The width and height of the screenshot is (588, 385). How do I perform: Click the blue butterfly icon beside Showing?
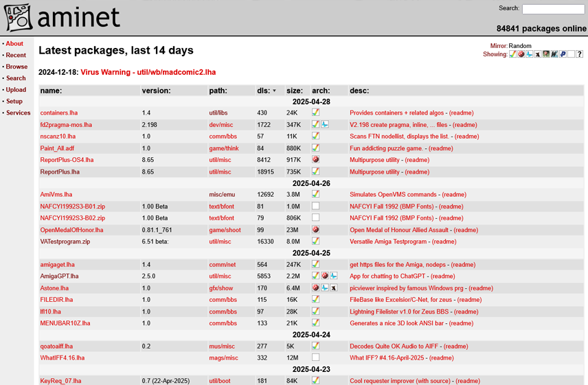tap(529, 54)
